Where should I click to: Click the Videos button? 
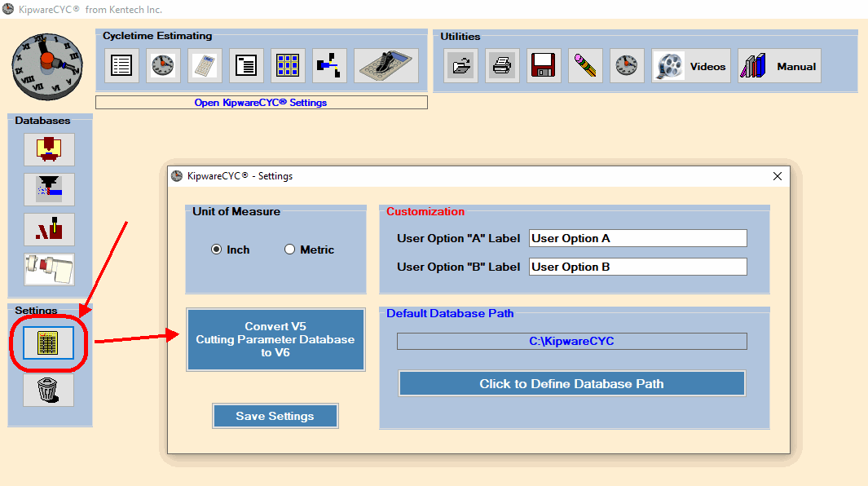[691, 66]
